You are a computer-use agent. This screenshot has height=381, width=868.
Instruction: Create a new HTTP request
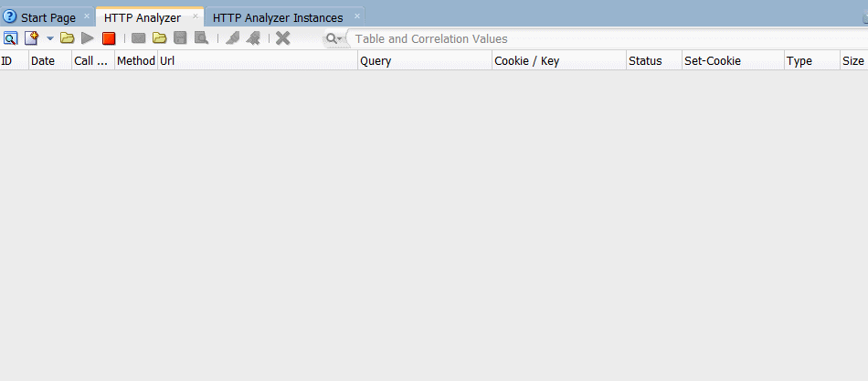point(31,38)
